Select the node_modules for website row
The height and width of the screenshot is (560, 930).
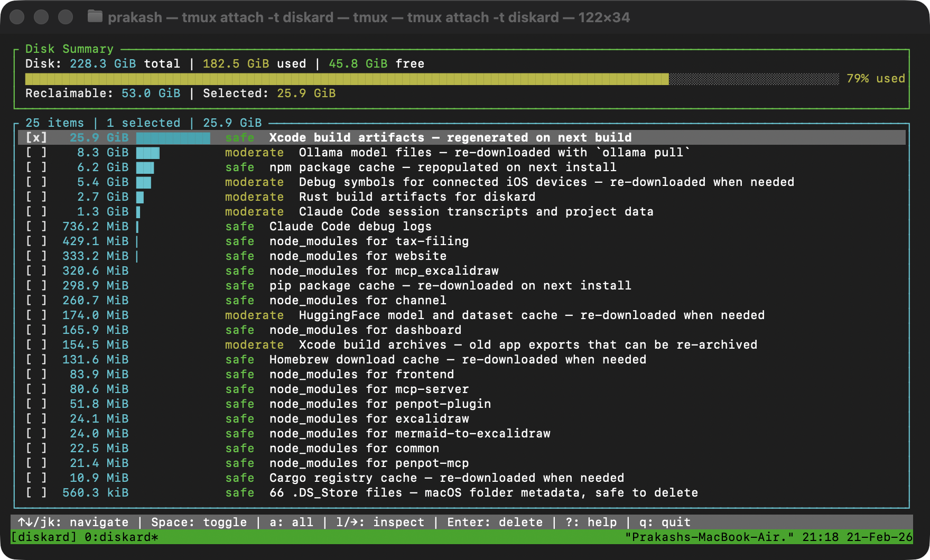[462, 256]
